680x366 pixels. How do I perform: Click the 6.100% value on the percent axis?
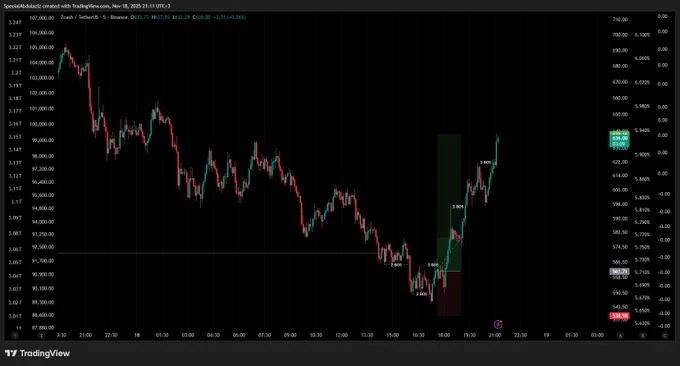point(642,35)
